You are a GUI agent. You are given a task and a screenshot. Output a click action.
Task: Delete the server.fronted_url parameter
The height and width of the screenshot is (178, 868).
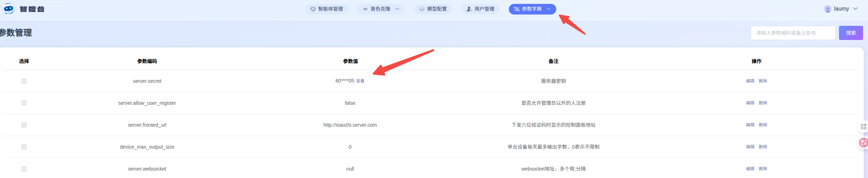click(763, 125)
